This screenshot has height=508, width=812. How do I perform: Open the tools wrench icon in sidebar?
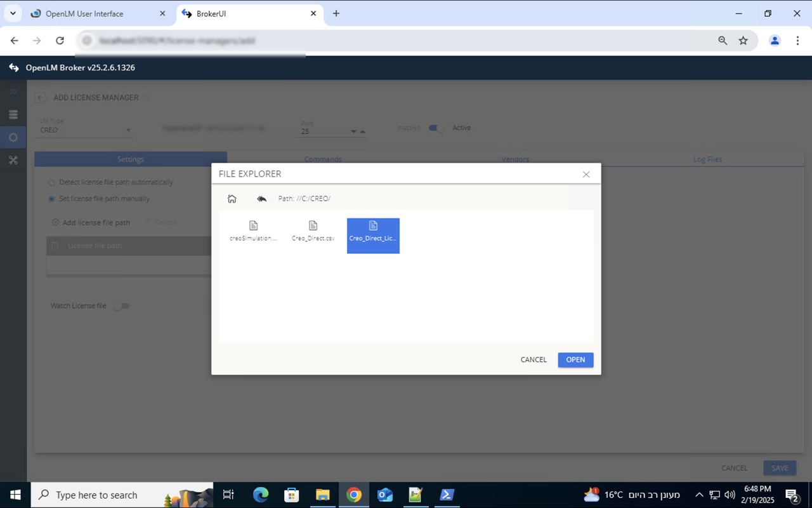click(x=13, y=160)
